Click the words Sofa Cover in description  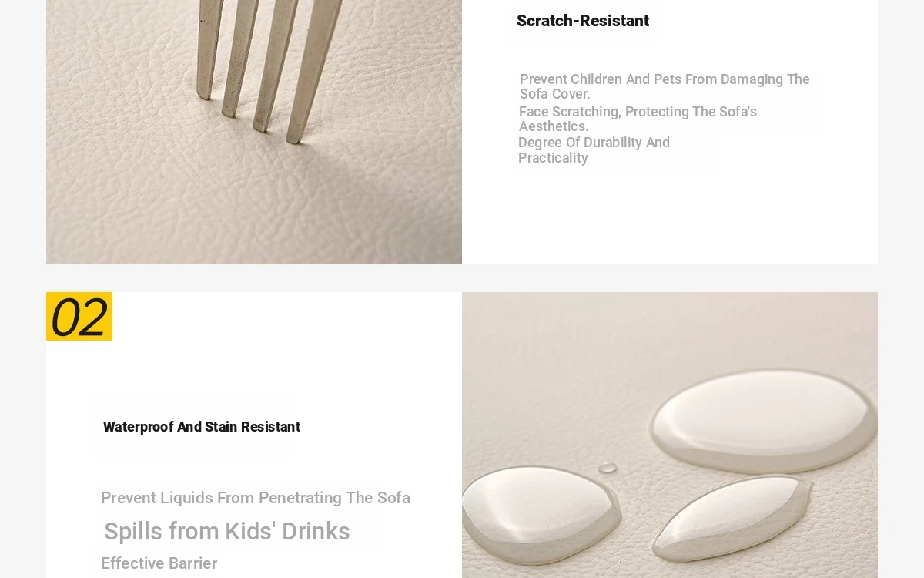[554, 94]
